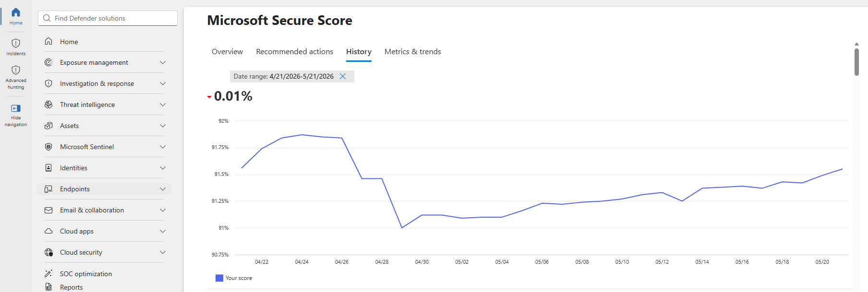868x292 pixels.
Task: Expand Identities chevron
Action: 163,168
